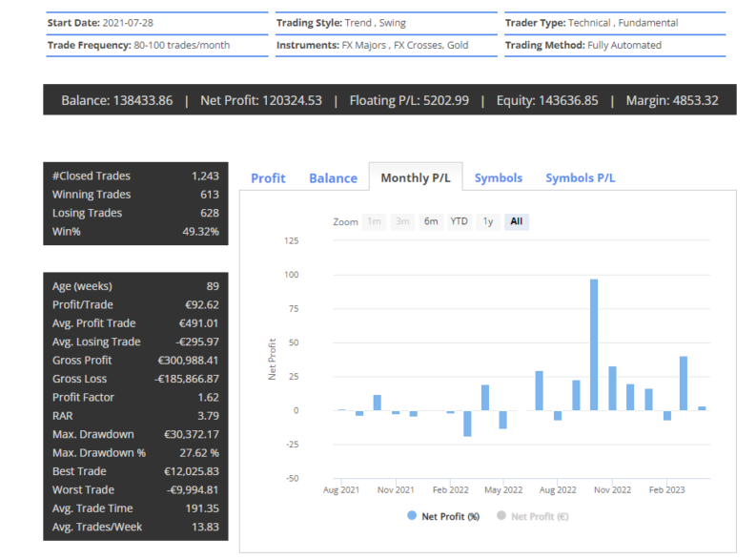Switch to the Balance tab
The image size is (756, 560).
pyautogui.click(x=333, y=178)
